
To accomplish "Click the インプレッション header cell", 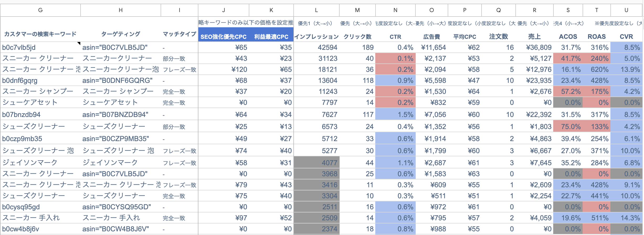I will [316, 37].
